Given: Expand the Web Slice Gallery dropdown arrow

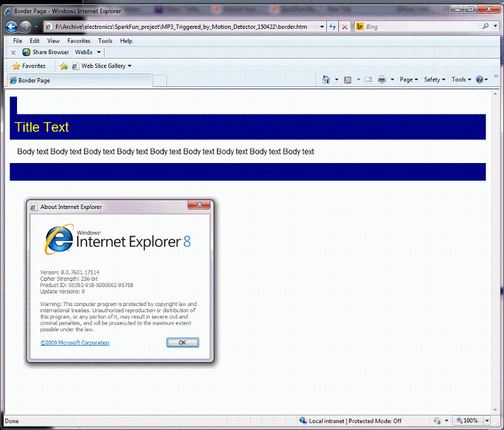Looking at the screenshot, I should pos(130,66).
